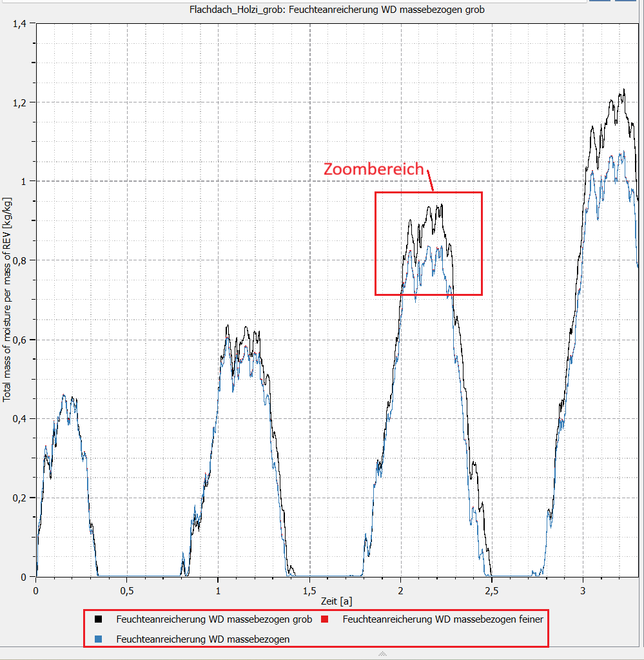The height and width of the screenshot is (660, 644).
Task: Click the x-axis tick label '2,5'
Action: tap(492, 591)
